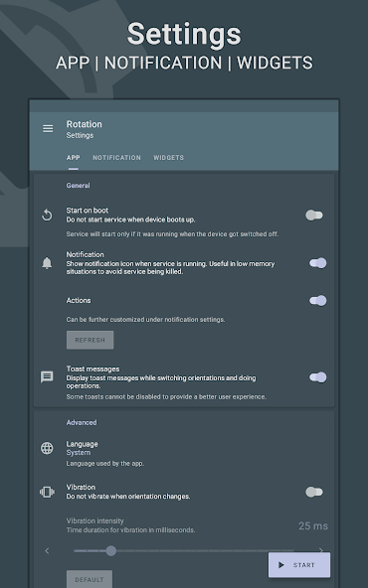Open the hamburger navigation menu
The width and height of the screenshot is (368, 588).
coord(48,129)
